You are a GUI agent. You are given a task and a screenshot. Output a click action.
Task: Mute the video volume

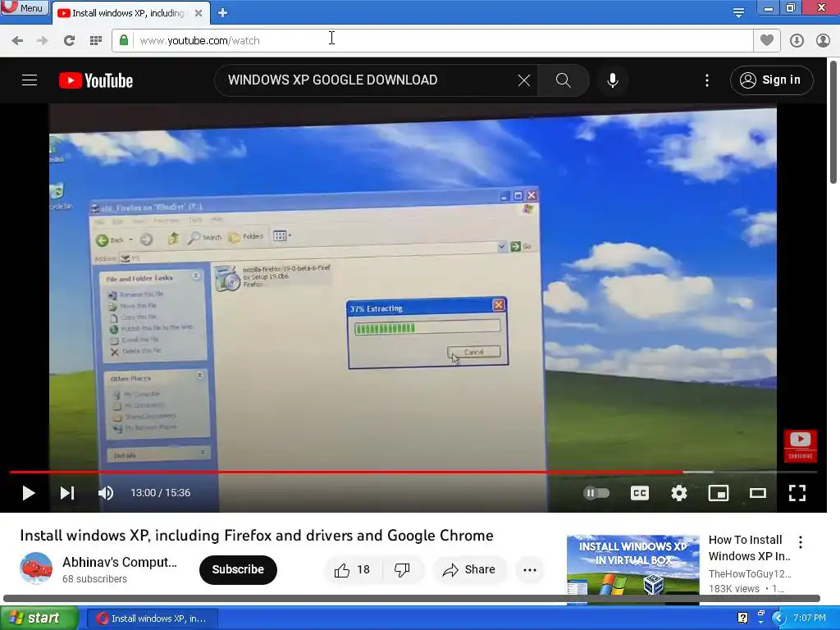106,493
